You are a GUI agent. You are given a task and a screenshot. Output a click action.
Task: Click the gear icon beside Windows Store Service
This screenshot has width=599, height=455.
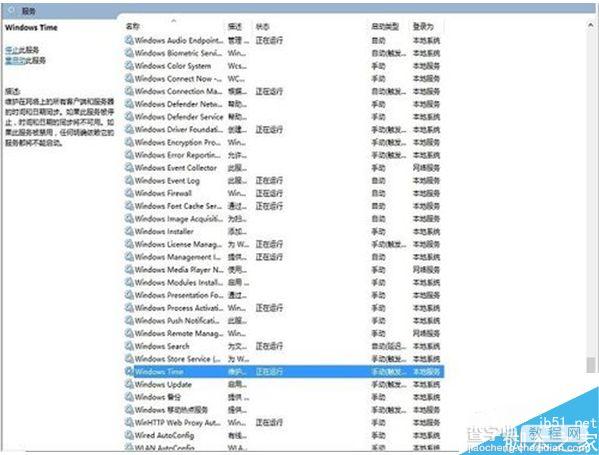pyautogui.click(x=129, y=358)
